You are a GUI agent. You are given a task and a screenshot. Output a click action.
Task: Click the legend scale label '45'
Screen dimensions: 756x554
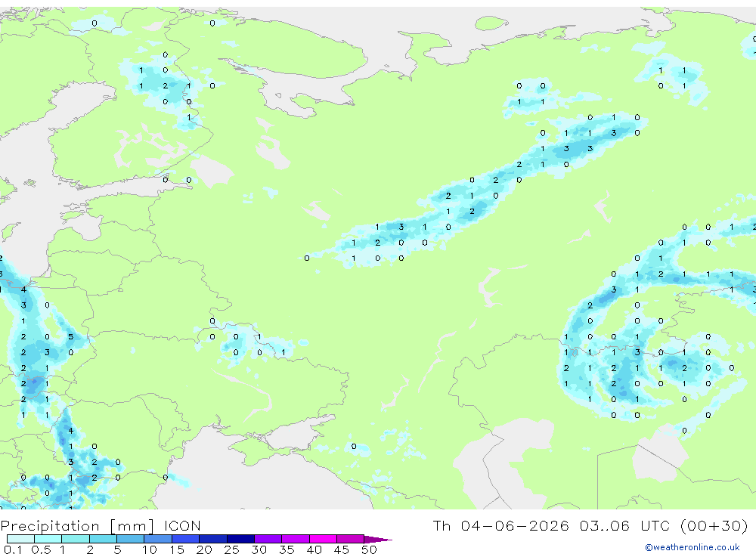coord(342,549)
